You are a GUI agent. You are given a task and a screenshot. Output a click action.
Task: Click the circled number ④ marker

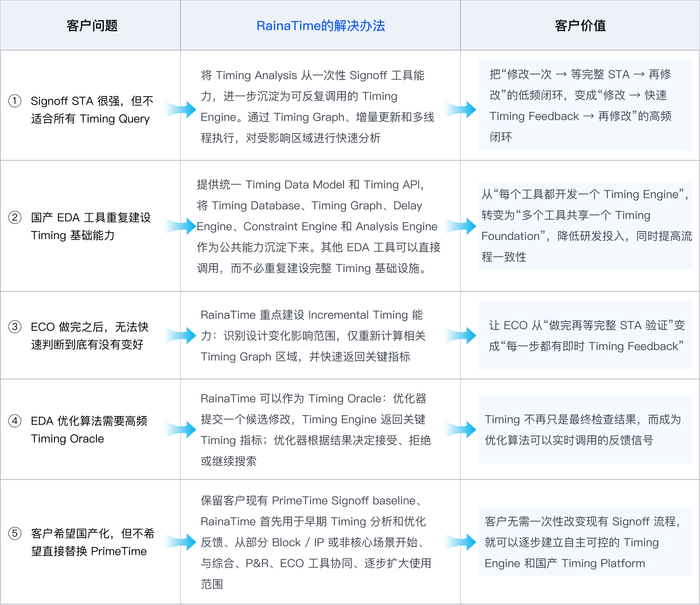15,421
